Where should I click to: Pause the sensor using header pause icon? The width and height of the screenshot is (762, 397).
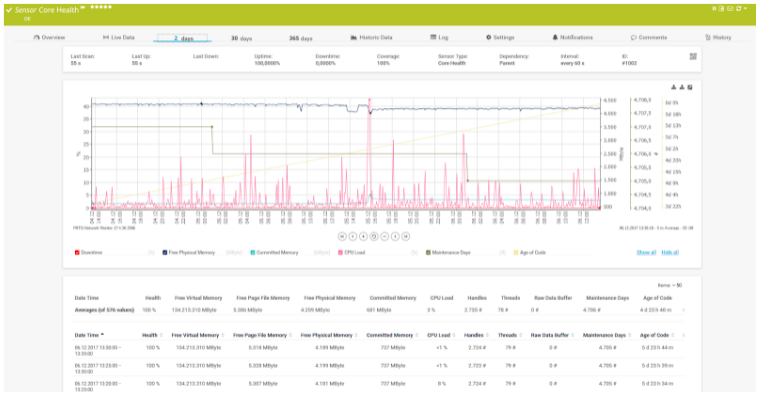(714, 8)
